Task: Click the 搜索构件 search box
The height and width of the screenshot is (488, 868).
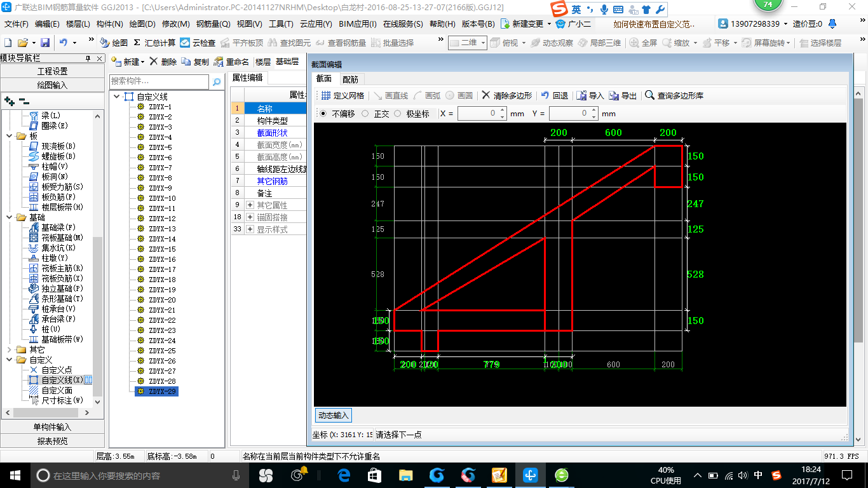Action: (x=159, y=81)
